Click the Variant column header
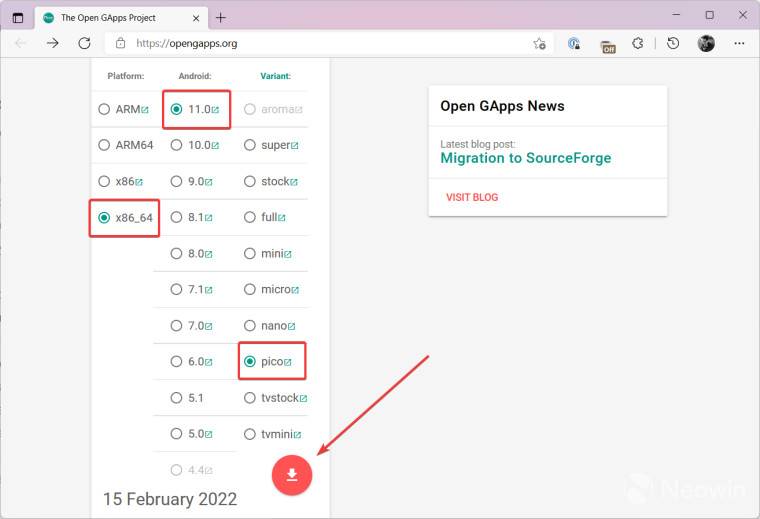This screenshot has height=519, width=760. tap(275, 76)
